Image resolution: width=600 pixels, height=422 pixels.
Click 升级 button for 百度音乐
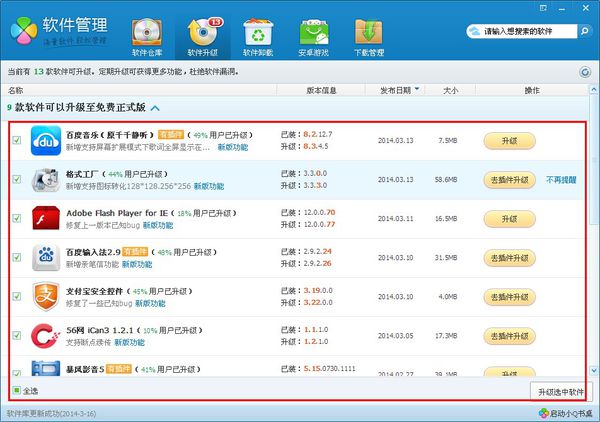click(x=509, y=141)
